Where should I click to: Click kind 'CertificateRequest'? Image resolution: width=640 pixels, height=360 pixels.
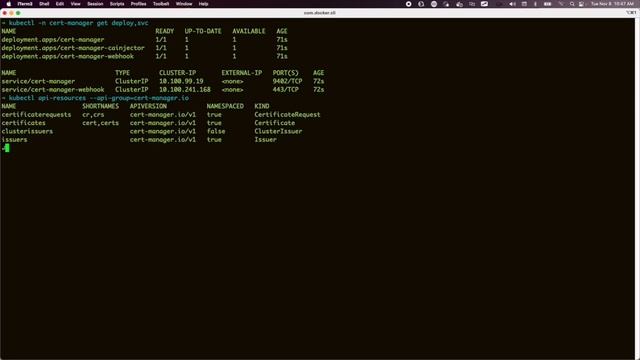(x=287, y=115)
